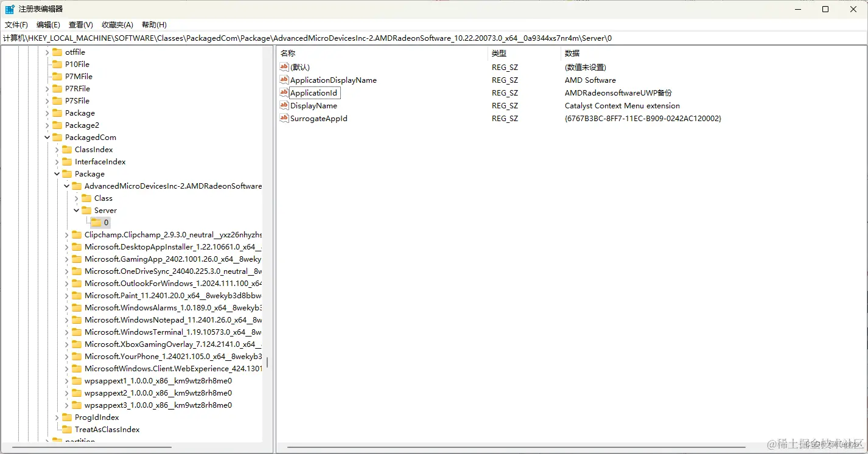Select the wpsappext2 key
The width and height of the screenshot is (868, 454).
[x=158, y=393]
